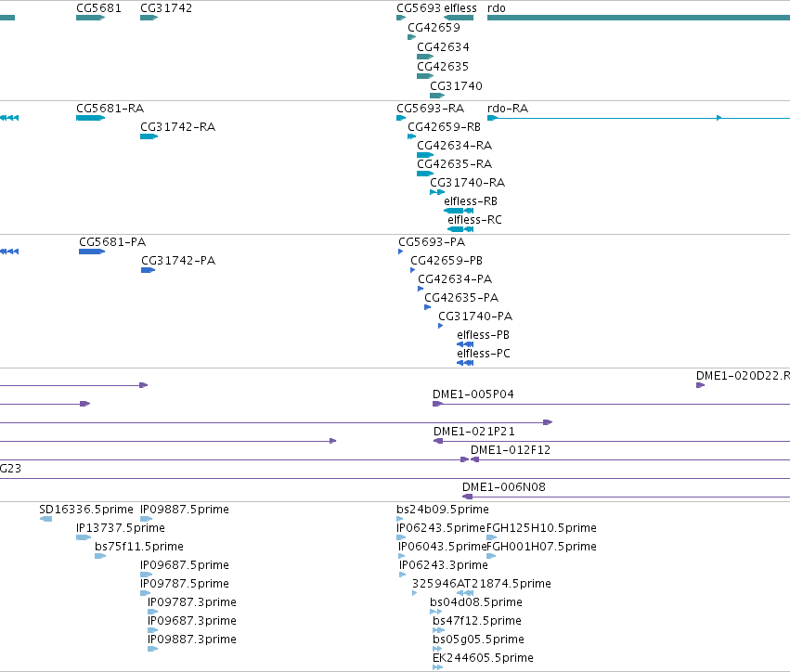Select clone DME1-012F12
Viewport: 790px width, 672px height.
511,451
